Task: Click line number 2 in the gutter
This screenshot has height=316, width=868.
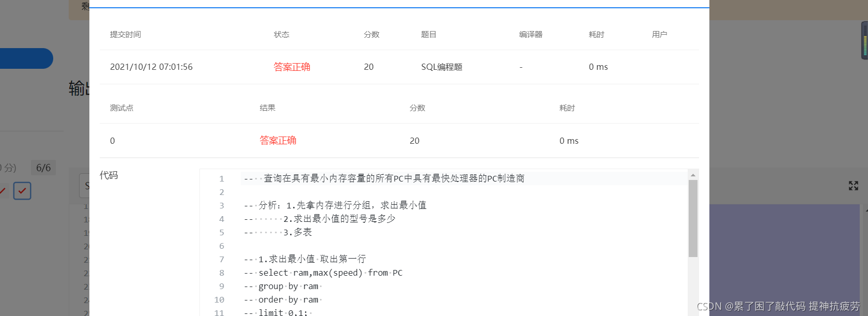Action: [222, 192]
